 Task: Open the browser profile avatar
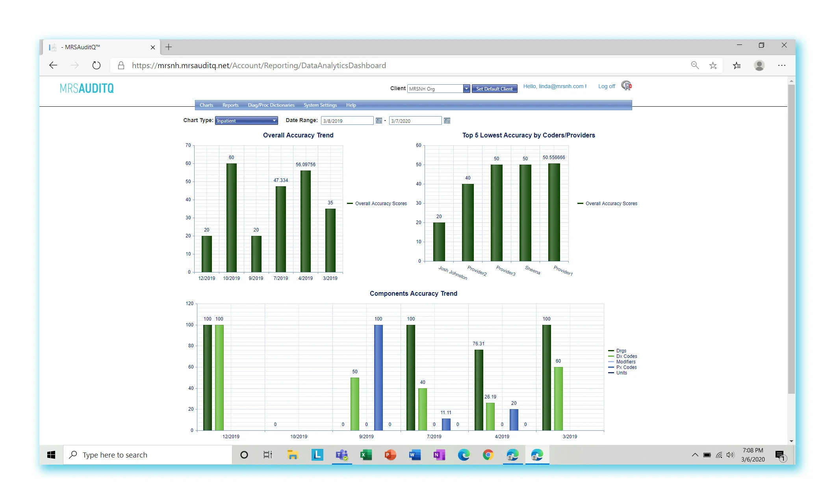(x=759, y=65)
